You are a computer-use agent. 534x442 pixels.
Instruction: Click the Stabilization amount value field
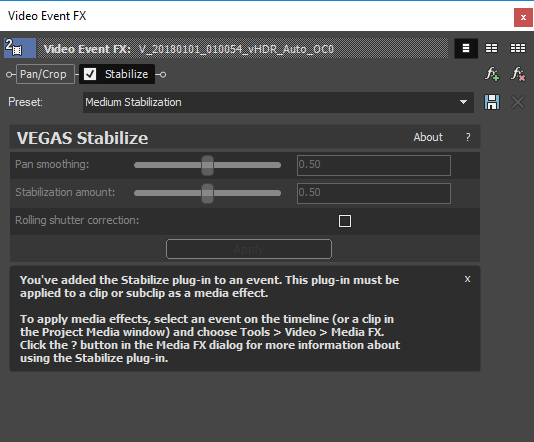point(374,193)
